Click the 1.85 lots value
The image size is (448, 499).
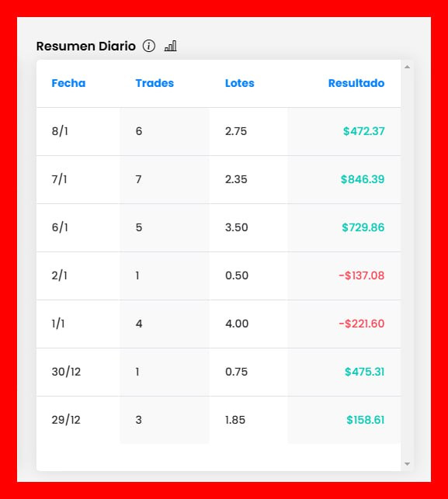[235, 420]
